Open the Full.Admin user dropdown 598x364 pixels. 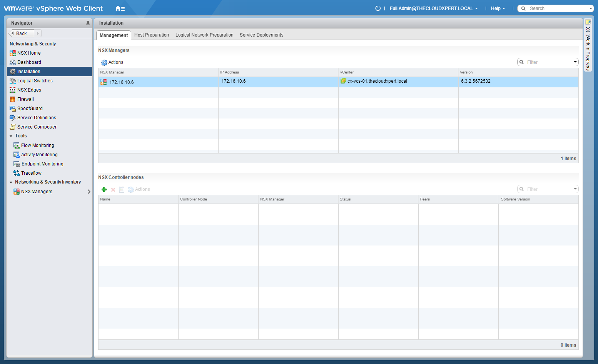434,8
